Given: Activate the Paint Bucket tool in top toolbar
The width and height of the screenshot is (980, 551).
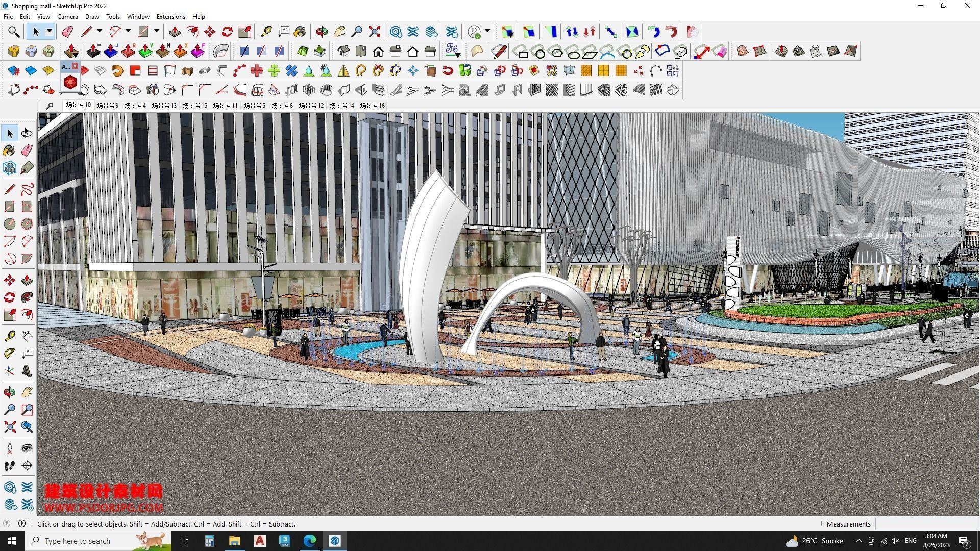Looking at the screenshot, I should 300,32.
